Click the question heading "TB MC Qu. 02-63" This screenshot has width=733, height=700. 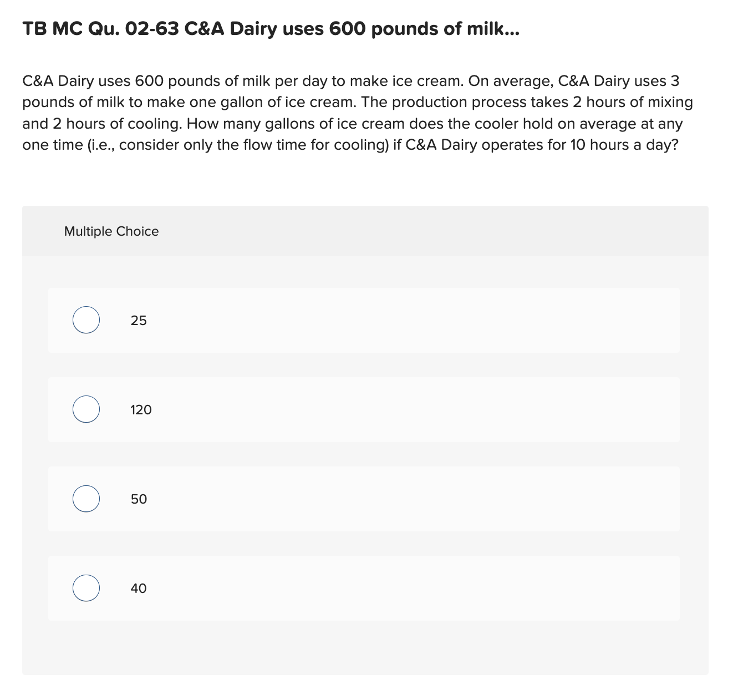(x=101, y=29)
